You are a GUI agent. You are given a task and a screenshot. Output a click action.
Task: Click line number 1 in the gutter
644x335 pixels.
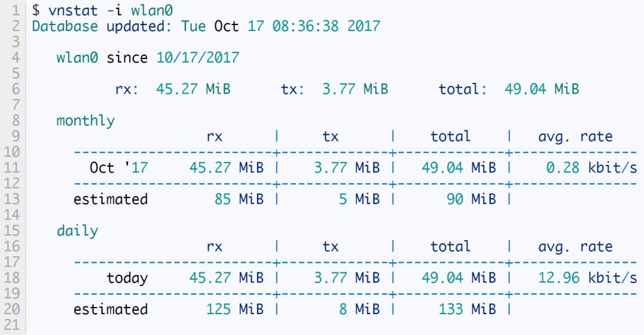pos(15,10)
